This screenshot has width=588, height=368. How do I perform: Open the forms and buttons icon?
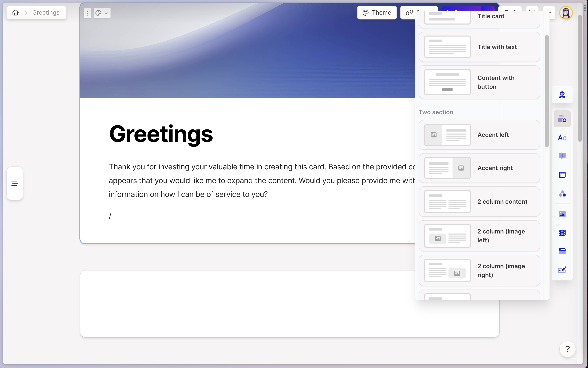(562, 270)
